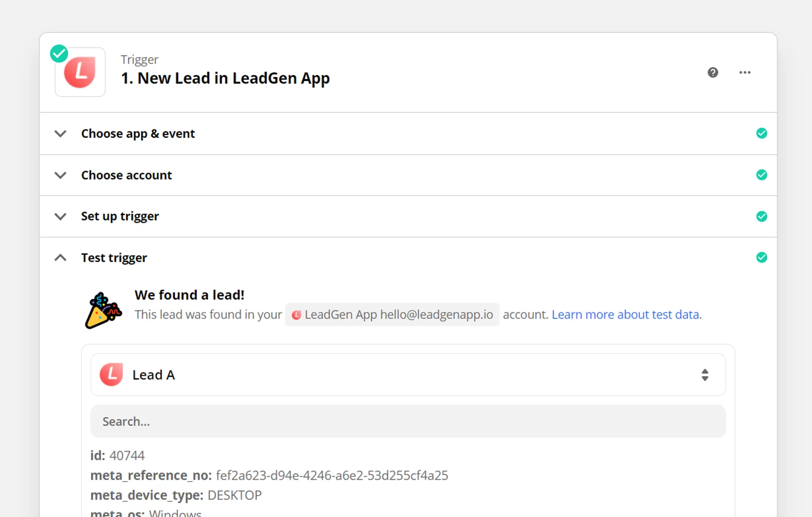
Task: Follow the Learn more about test data link
Action: coord(626,315)
